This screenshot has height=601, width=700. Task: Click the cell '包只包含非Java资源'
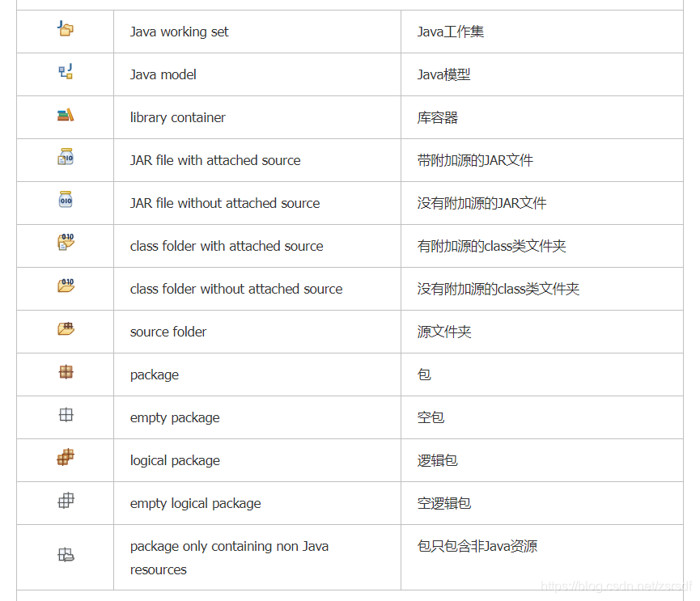[x=542, y=557]
